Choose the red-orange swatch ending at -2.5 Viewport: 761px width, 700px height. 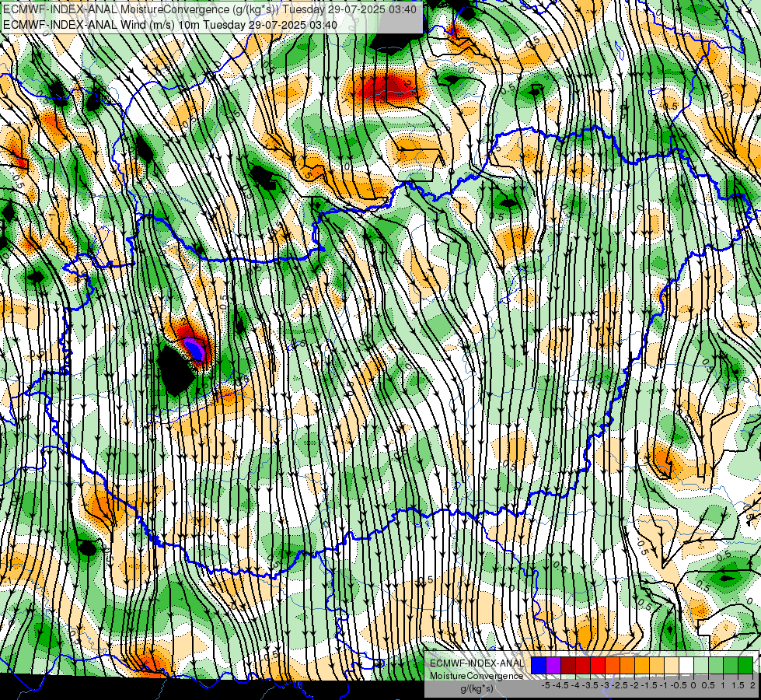[x=613, y=665]
